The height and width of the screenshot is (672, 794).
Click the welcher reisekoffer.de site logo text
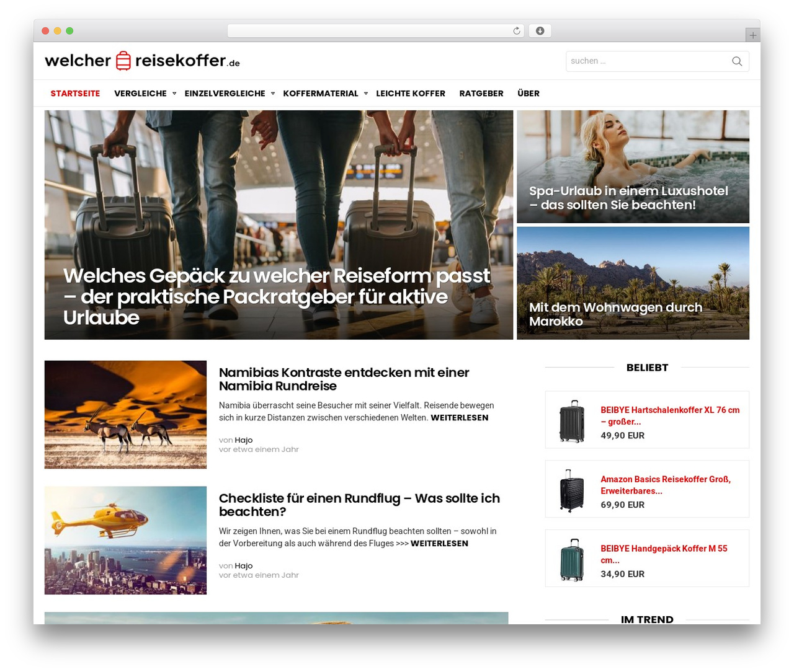(142, 61)
